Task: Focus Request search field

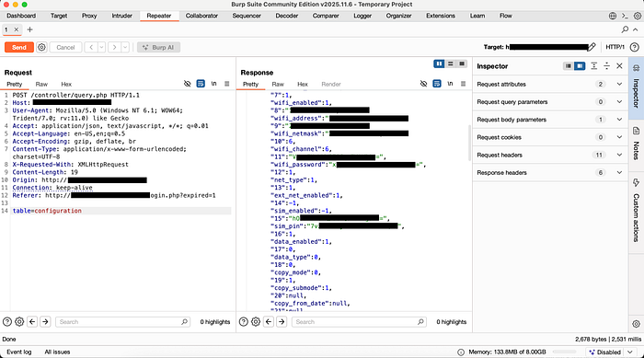Action: [x=122, y=322]
